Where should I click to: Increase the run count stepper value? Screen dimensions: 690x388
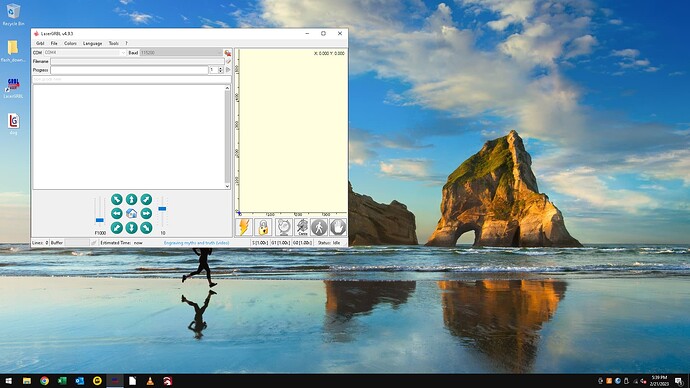tap(221, 68)
